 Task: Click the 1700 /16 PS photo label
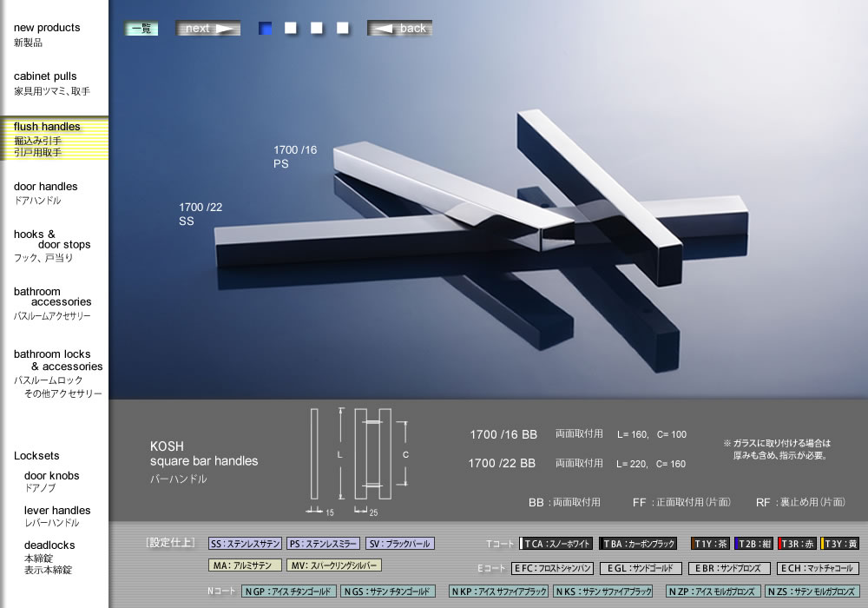coord(295,156)
